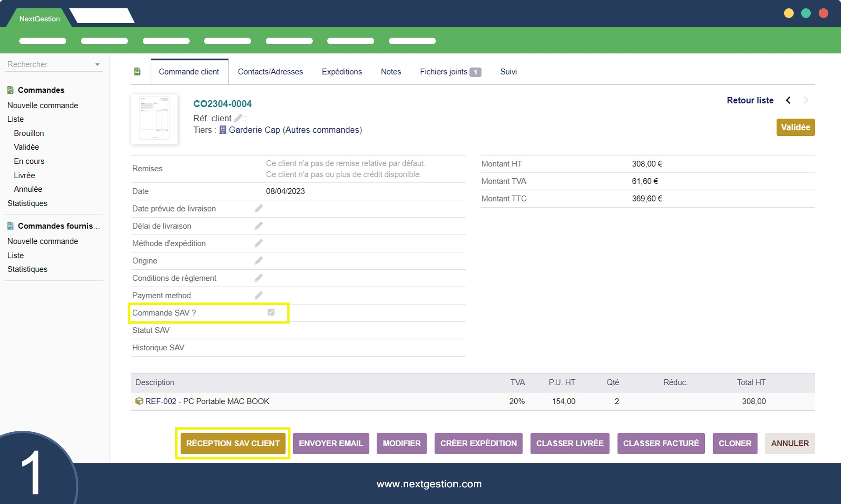The image size is (841, 504).
Task: Click the CRÉER EXPÉDITION button
Action: coord(478,443)
